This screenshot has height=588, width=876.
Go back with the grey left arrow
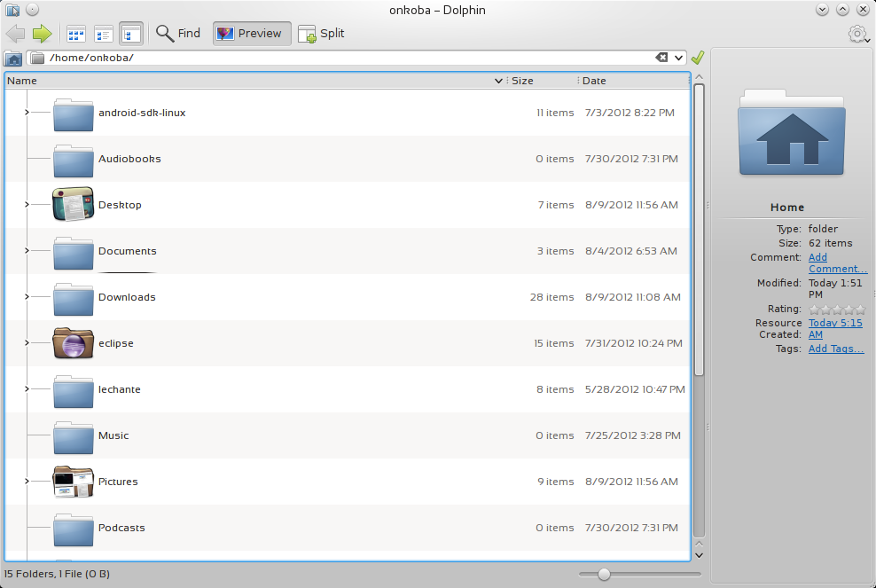15,34
